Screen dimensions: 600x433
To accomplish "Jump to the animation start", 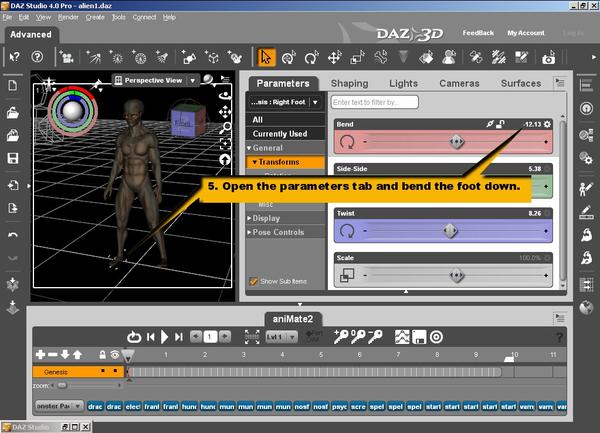I will (x=151, y=337).
